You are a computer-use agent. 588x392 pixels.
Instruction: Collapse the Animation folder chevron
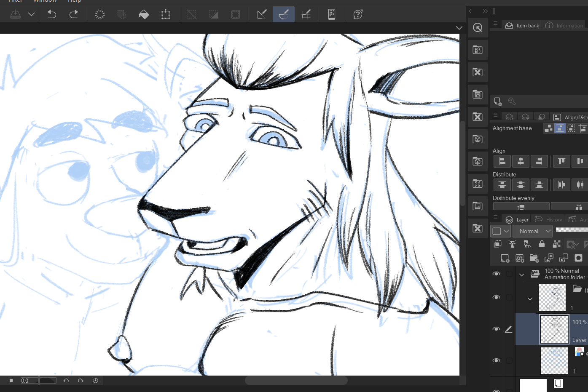pos(521,275)
